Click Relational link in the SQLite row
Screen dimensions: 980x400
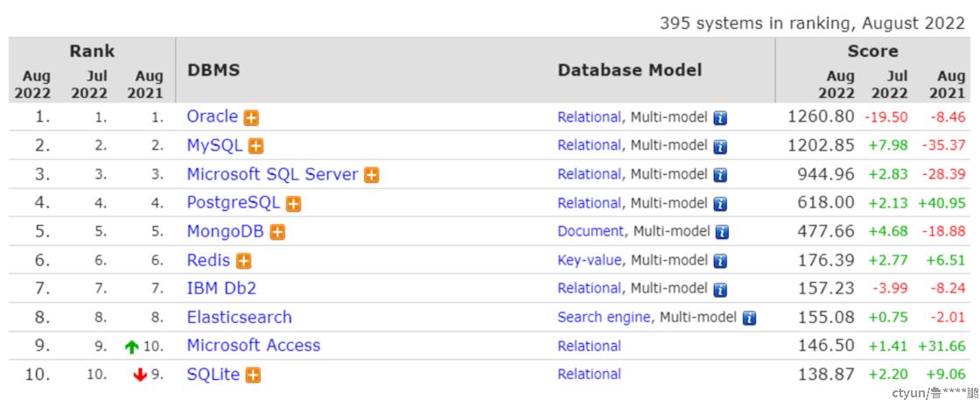(x=590, y=375)
